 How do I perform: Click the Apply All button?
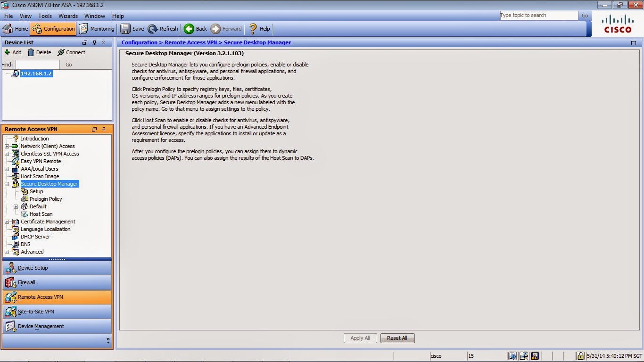coord(360,338)
